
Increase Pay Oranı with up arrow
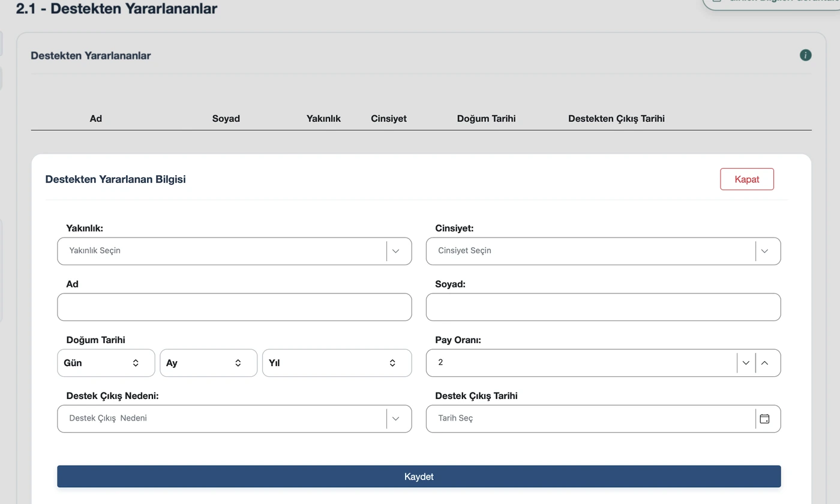764,363
